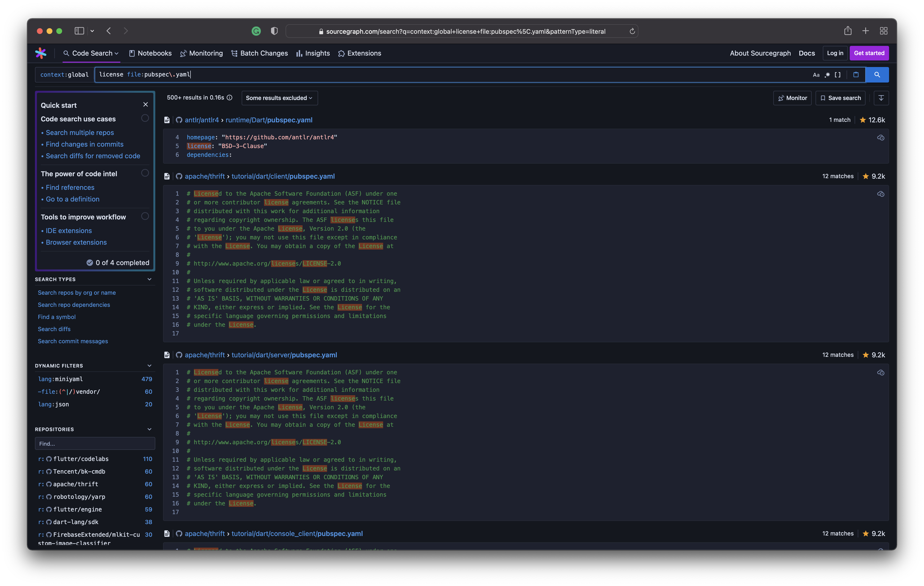
Task: Click Browser extensions link
Action: coord(76,242)
